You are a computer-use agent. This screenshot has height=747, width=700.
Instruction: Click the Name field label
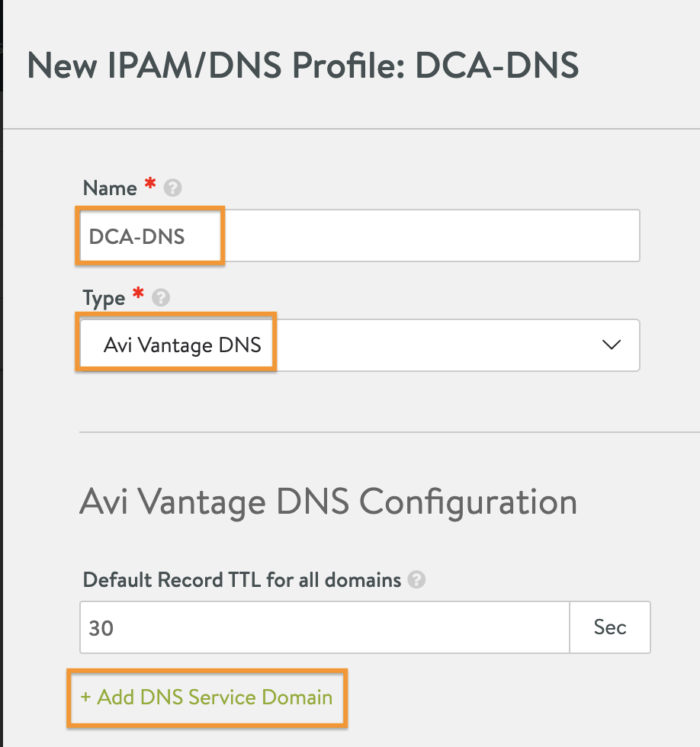[x=110, y=188]
